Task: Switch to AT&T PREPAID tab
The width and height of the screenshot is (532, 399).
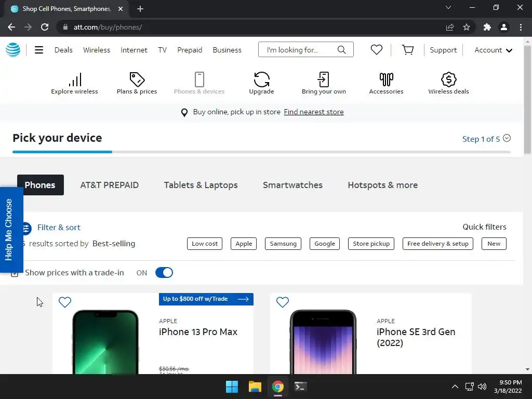Action: click(x=110, y=185)
